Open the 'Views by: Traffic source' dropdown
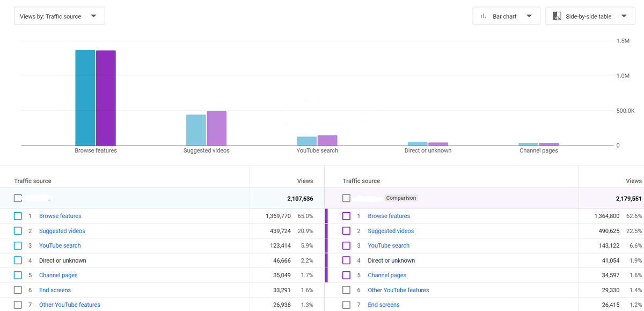The image size is (644, 311). pos(59,16)
